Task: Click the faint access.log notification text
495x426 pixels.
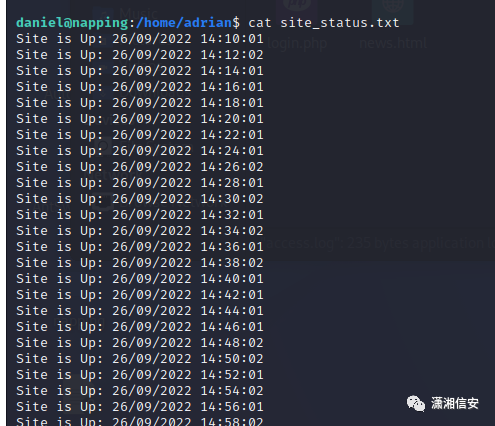Action: click(x=379, y=243)
